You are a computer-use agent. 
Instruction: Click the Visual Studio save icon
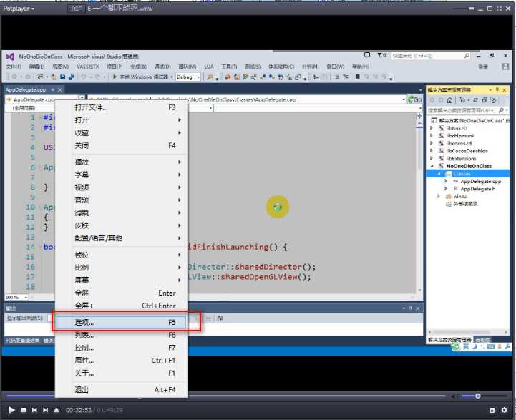pyautogui.click(x=62, y=77)
